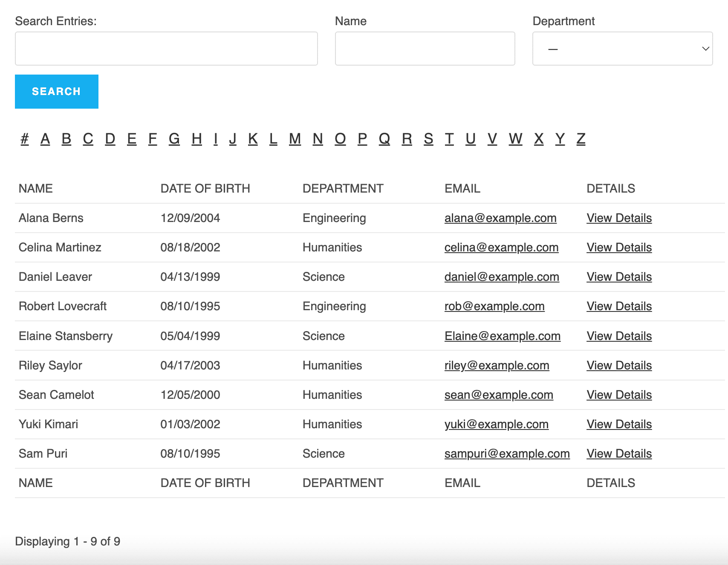The width and height of the screenshot is (728, 565).
Task: Filter entries by letter F
Action: pos(153,139)
